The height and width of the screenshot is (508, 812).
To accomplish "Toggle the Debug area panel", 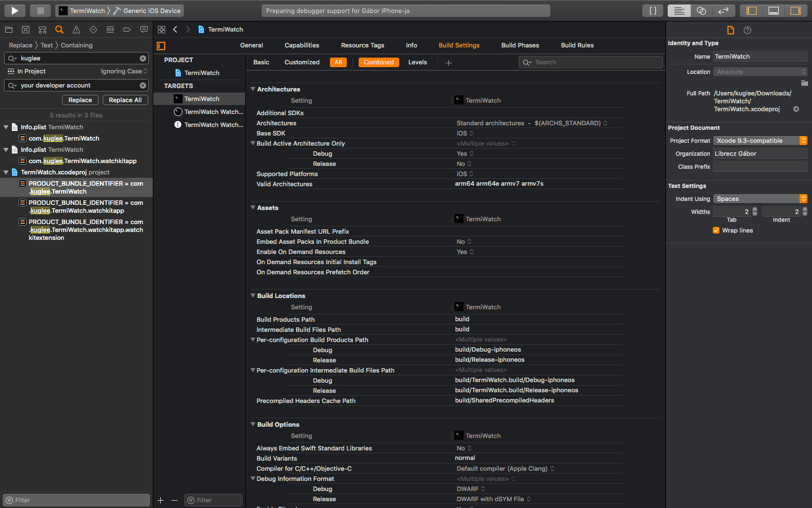I will point(774,11).
